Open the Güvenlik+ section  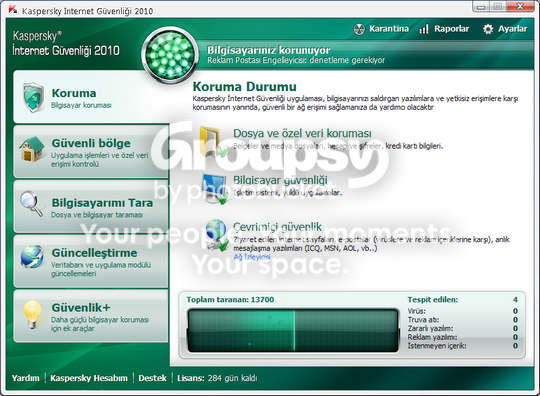pyautogui.click(x=91, y=316)
